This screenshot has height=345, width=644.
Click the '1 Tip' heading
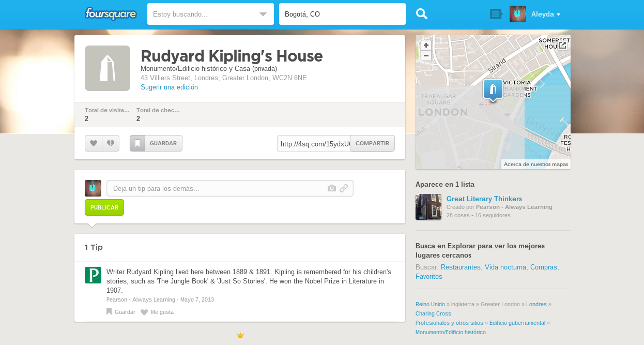(x=94, y=247)
